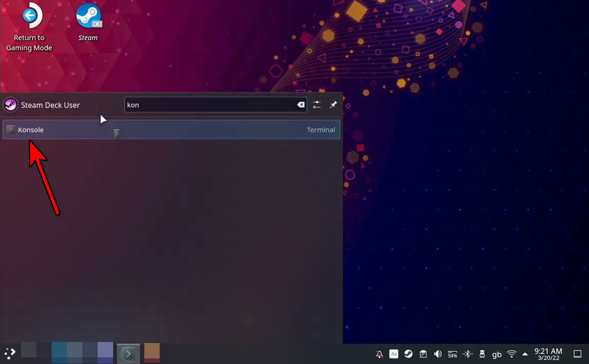Check the 54% battery indicator

(452, 354)
